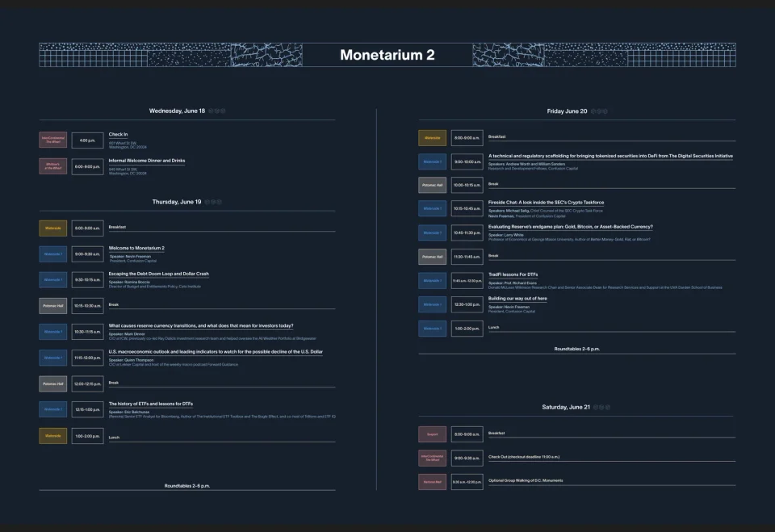Open Escaping the Debt Doom Loop session
Screen dimensions: 775x532
(x=159, y=274)
